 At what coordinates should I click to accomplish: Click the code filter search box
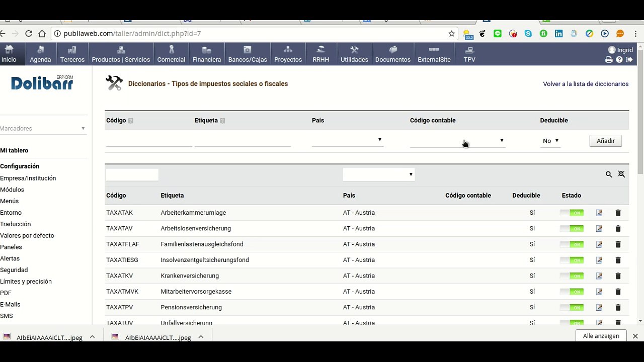(132, 174)
